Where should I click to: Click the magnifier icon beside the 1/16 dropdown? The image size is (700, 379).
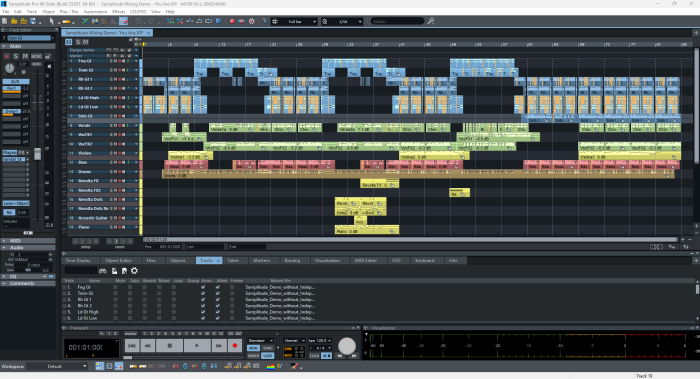pyautogui.click(x=325, y=21)
